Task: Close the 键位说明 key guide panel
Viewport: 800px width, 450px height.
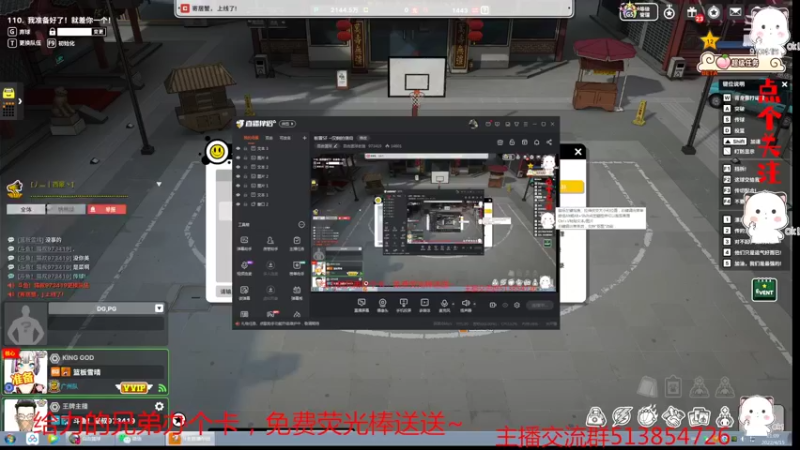Action: 784,84
